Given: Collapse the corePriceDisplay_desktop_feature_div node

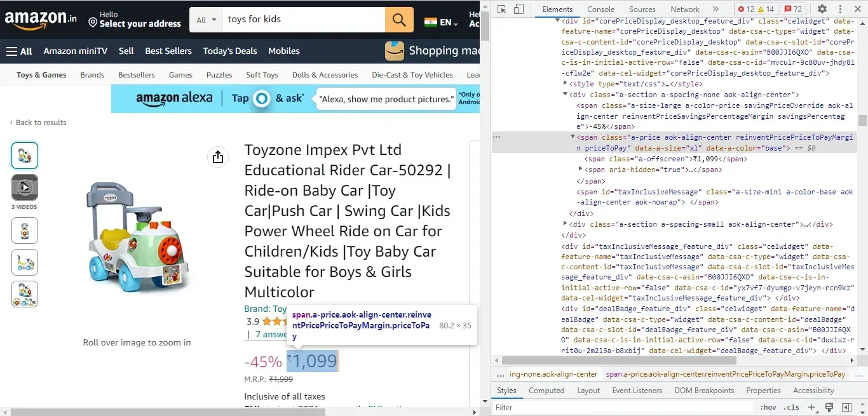Looking at the screenshot, I should point(558,21).
